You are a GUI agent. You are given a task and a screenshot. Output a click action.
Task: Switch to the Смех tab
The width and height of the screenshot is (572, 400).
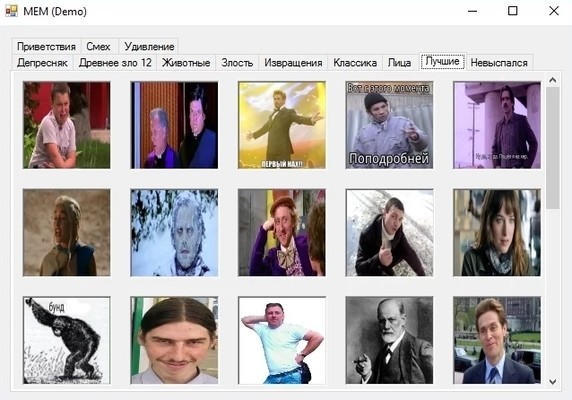(x=98, y=47)
